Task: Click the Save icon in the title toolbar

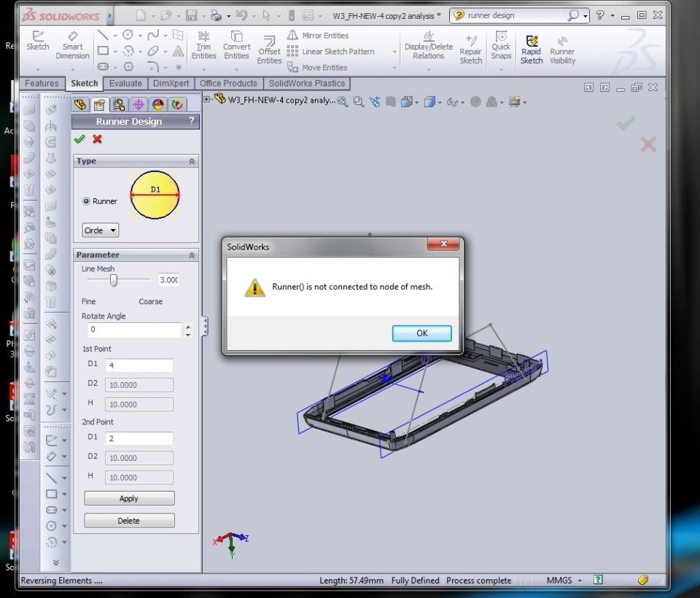Action: click(x=192, y=15)
